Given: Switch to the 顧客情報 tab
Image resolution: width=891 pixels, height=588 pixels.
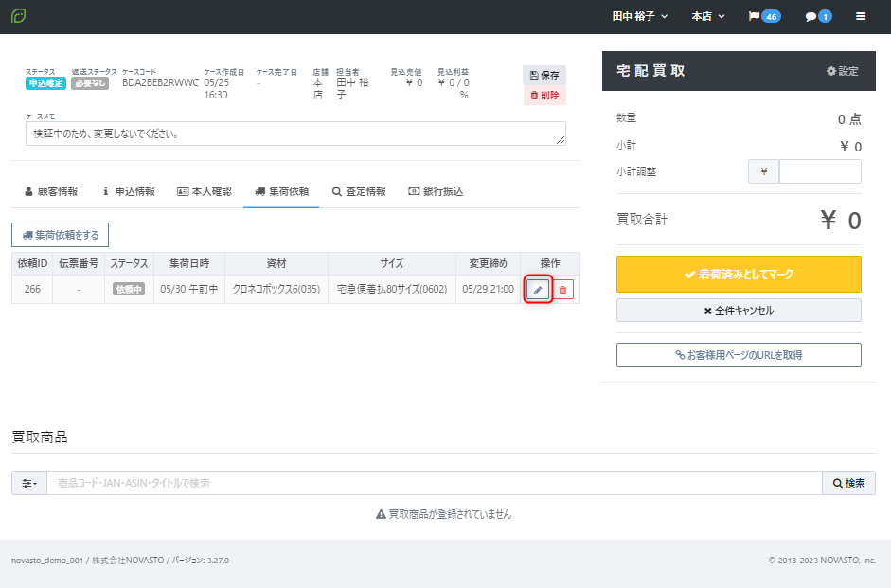Looking at the screenshot, I should (x=51, y=191).
